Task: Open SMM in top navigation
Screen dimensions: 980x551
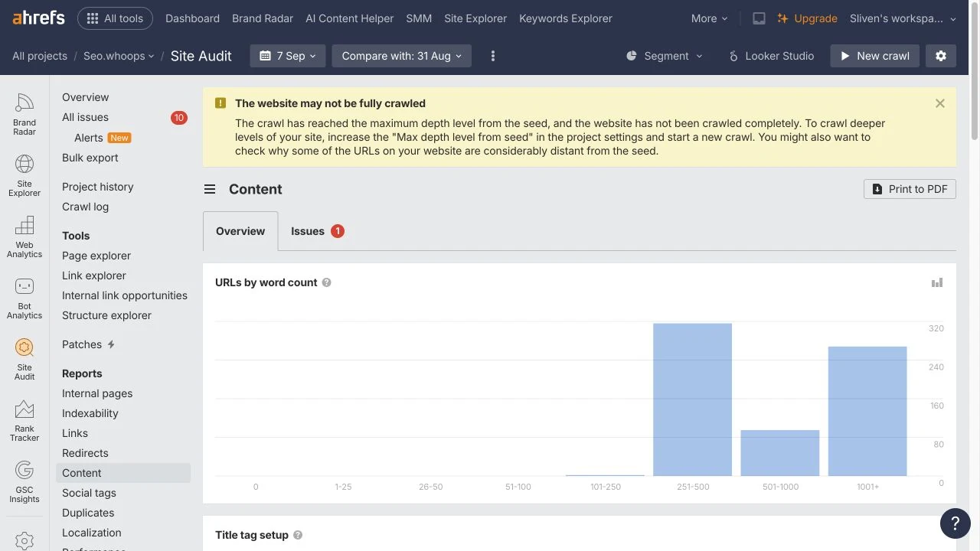Action: click(419, 18)
